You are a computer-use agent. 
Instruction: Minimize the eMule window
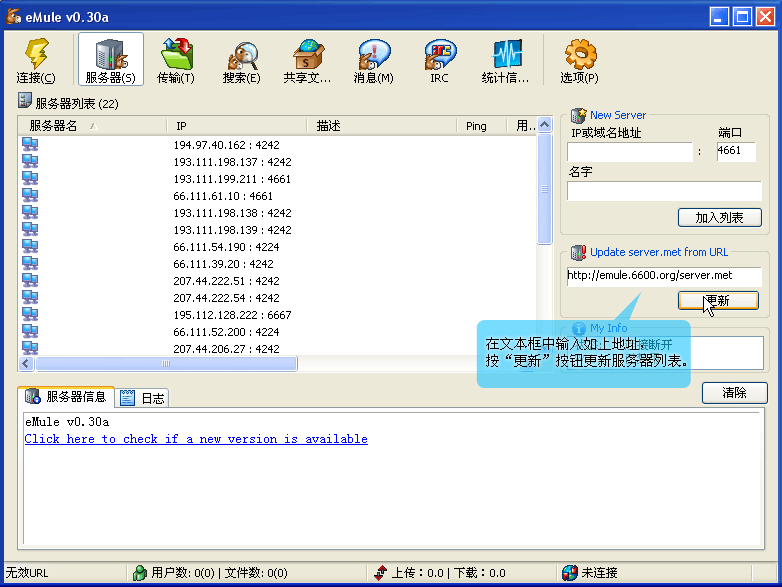coord(719,17)
